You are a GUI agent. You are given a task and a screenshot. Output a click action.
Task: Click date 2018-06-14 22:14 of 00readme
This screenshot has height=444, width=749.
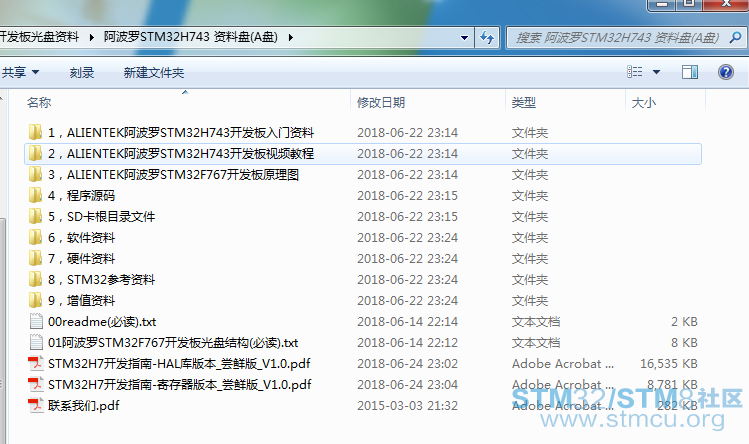tap(407, 322)
